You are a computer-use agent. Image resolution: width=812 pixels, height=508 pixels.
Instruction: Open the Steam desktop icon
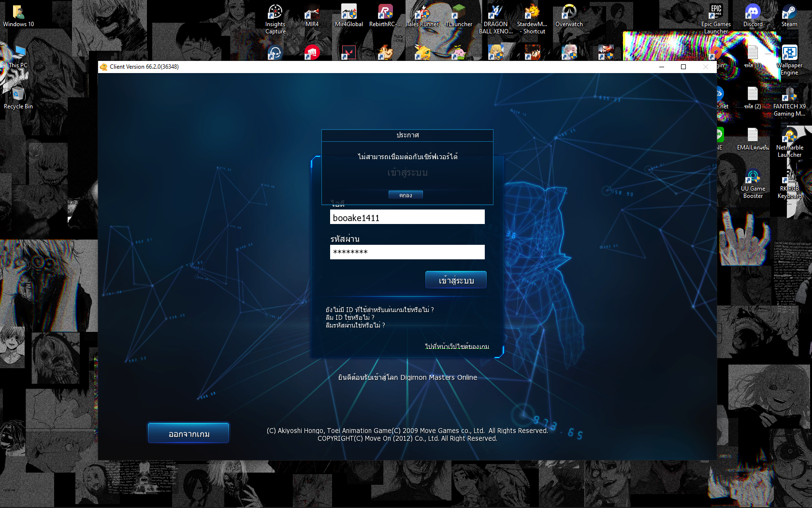[789, 15]
